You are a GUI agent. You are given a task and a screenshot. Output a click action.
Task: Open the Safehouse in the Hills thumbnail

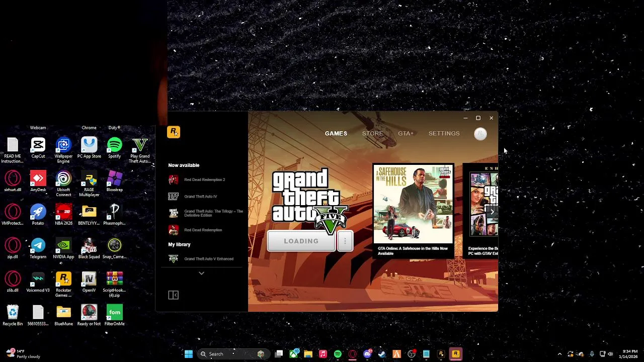click(413, 204)
